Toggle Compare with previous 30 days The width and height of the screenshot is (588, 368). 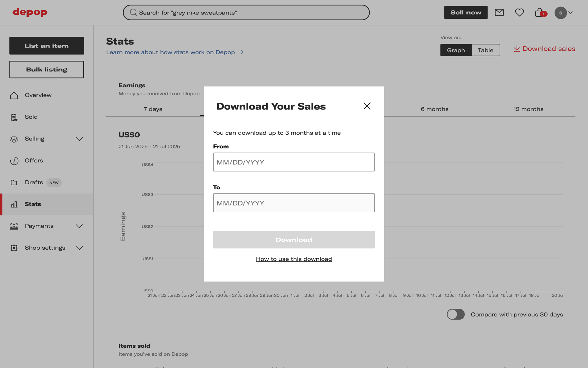(x=455, y=314)
